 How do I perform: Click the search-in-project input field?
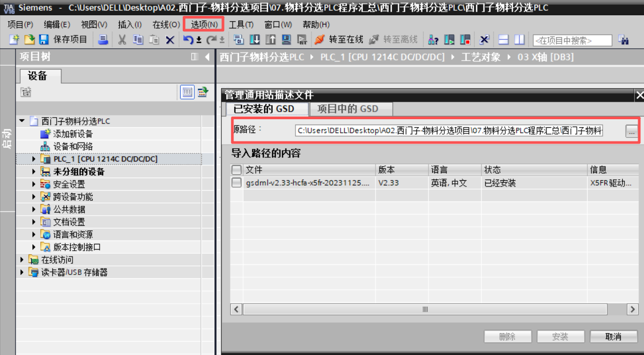tap(572, 40)
